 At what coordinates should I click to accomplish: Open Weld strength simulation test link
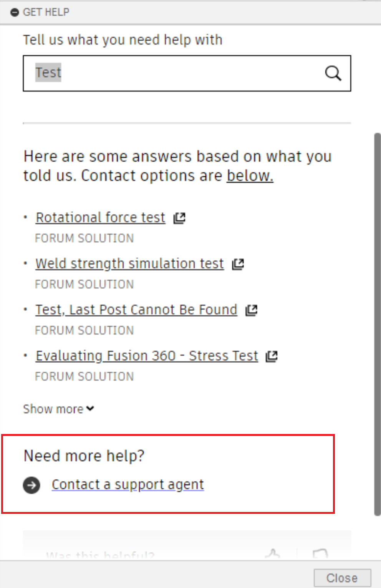click(129, 263)
